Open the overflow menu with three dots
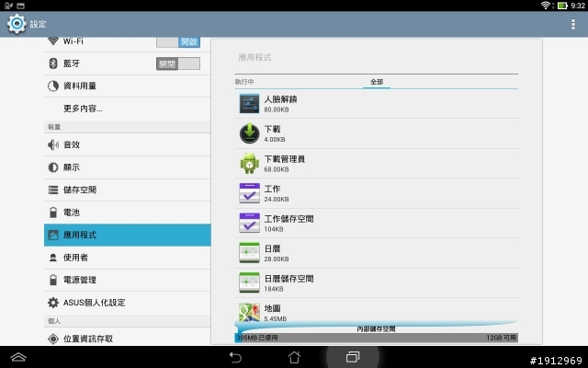Image resolution: width=588 pixels, height=368 pixels. pyautogui.click(x=573, y=24)
